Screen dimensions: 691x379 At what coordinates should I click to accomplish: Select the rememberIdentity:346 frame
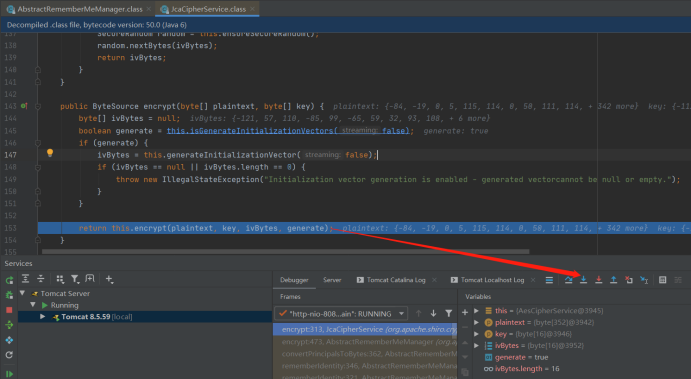(x=365, y=366)
